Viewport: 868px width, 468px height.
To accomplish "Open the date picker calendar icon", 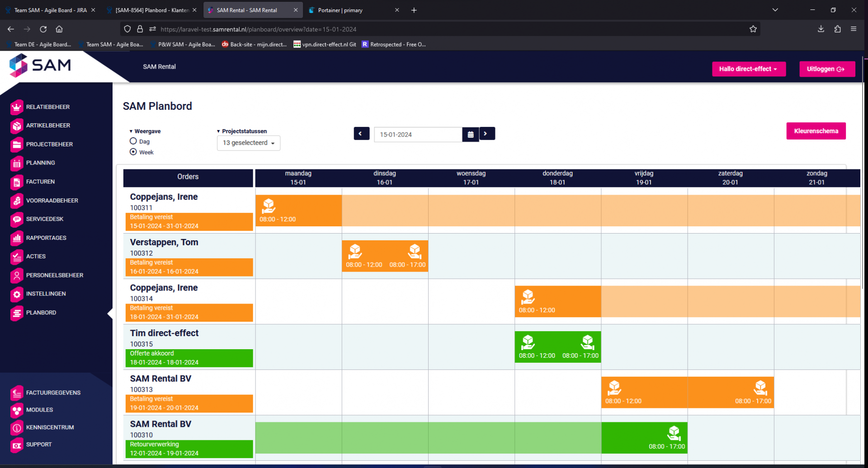I will 471,135.
